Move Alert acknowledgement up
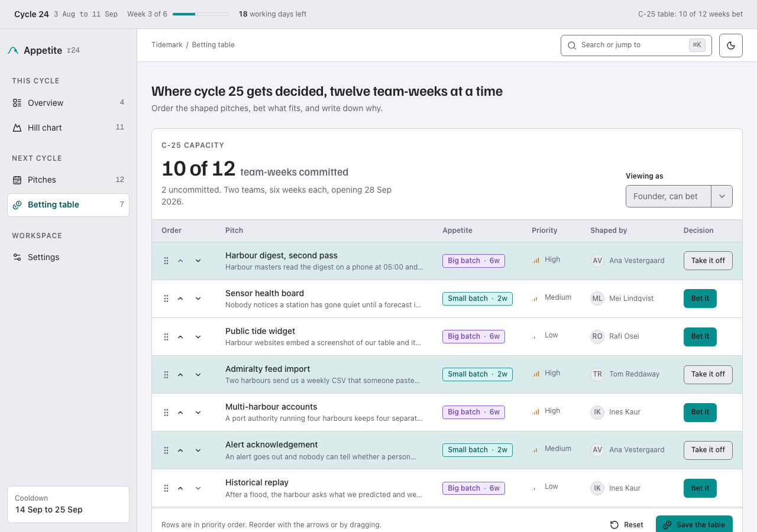Screen dimensions: 757x532 click(x=180, y=450)
